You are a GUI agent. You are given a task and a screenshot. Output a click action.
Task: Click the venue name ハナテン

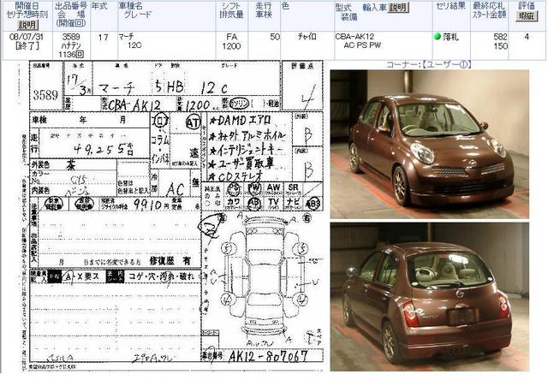pyautogui.click(x=71, y=45)
